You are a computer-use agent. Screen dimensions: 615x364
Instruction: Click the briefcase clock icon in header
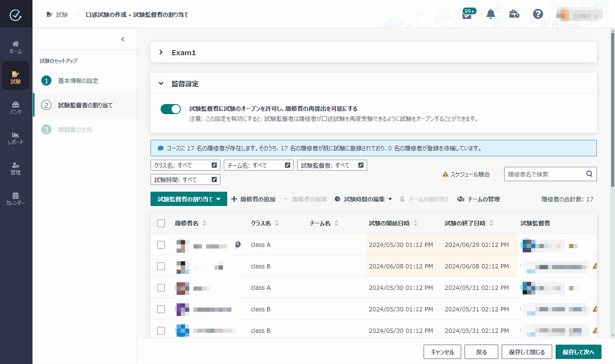[x=514, y=14]
